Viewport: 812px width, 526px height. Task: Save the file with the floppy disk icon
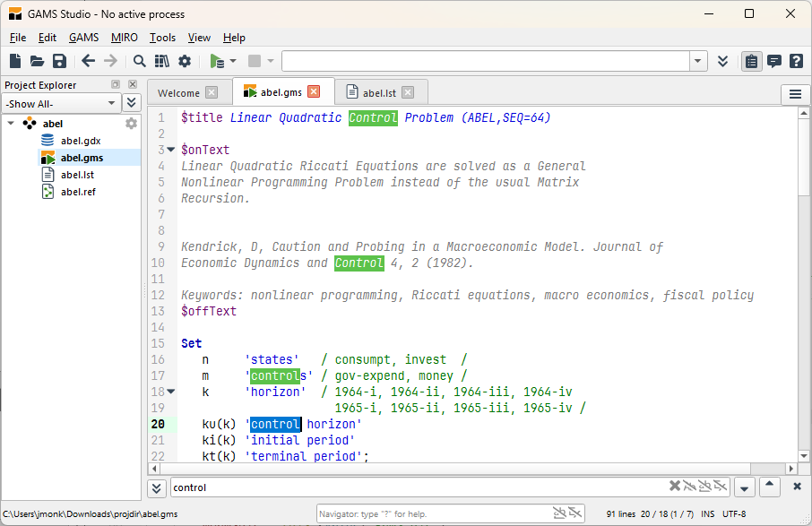point(59,61)
